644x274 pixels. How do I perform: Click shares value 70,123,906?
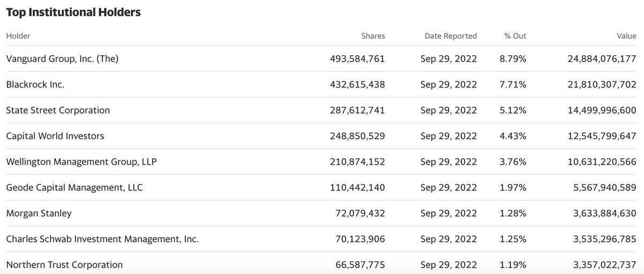(x=360, y=239)
